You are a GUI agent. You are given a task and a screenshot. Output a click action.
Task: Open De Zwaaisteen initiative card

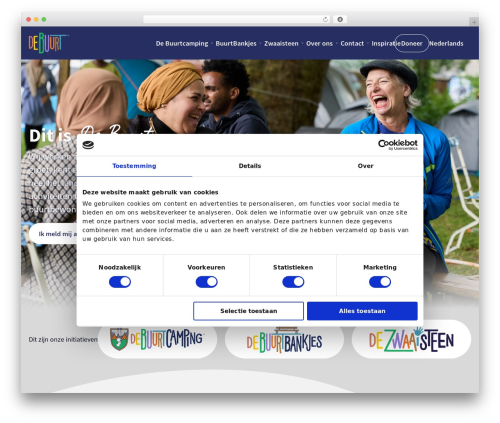[411, 339]
